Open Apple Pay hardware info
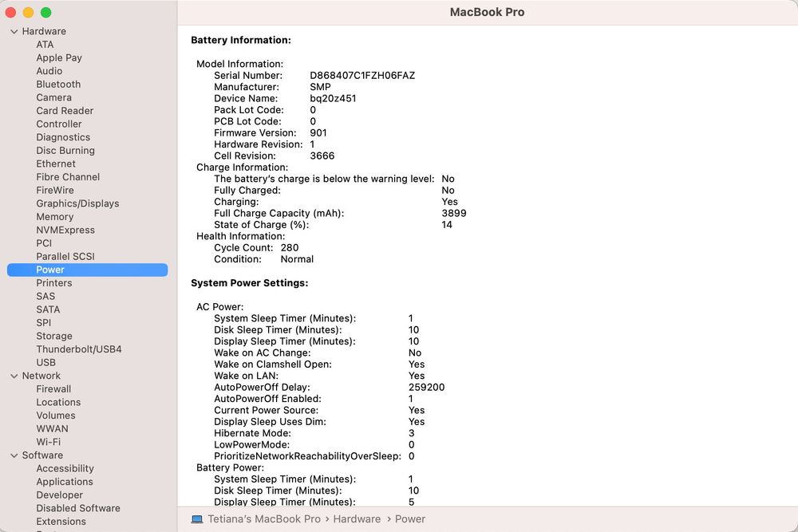This screenshot has height=532, width=798. pos(59,58)
